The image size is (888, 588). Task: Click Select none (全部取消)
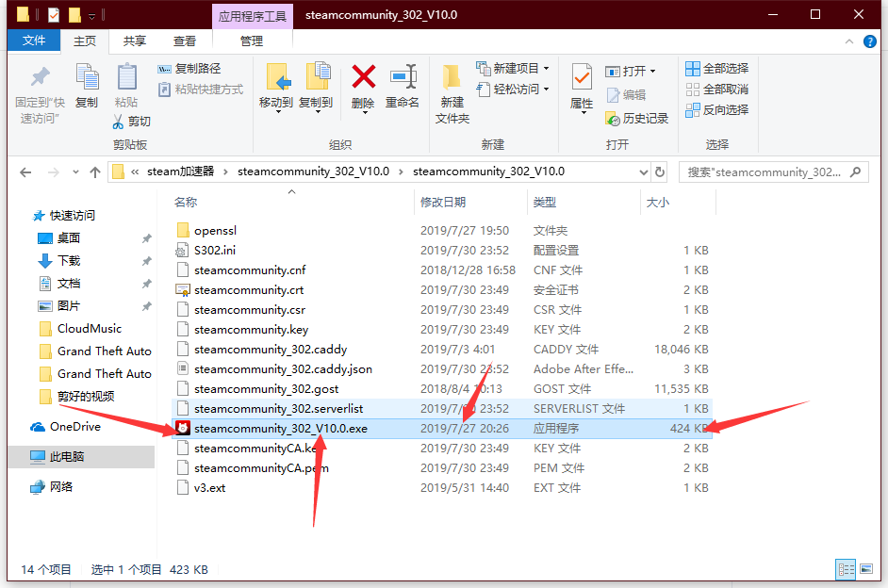(x=717, y=90)
